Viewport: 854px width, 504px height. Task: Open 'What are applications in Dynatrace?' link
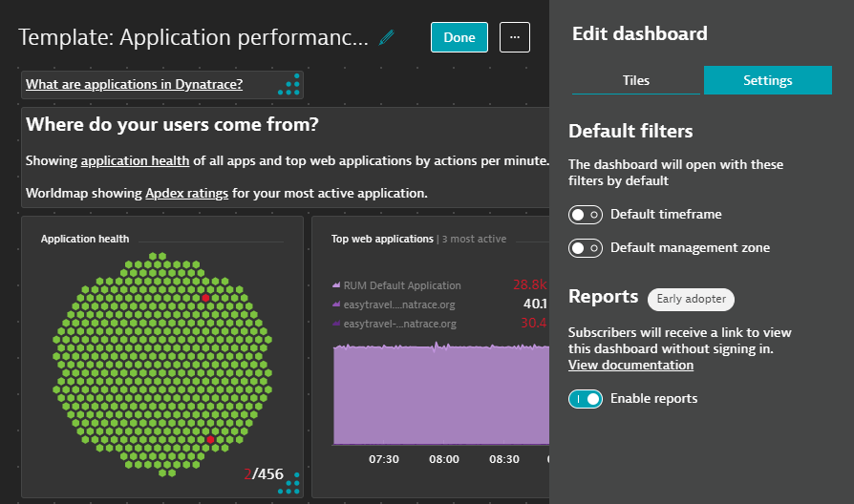pyautogui.click(x=134, y=84)
